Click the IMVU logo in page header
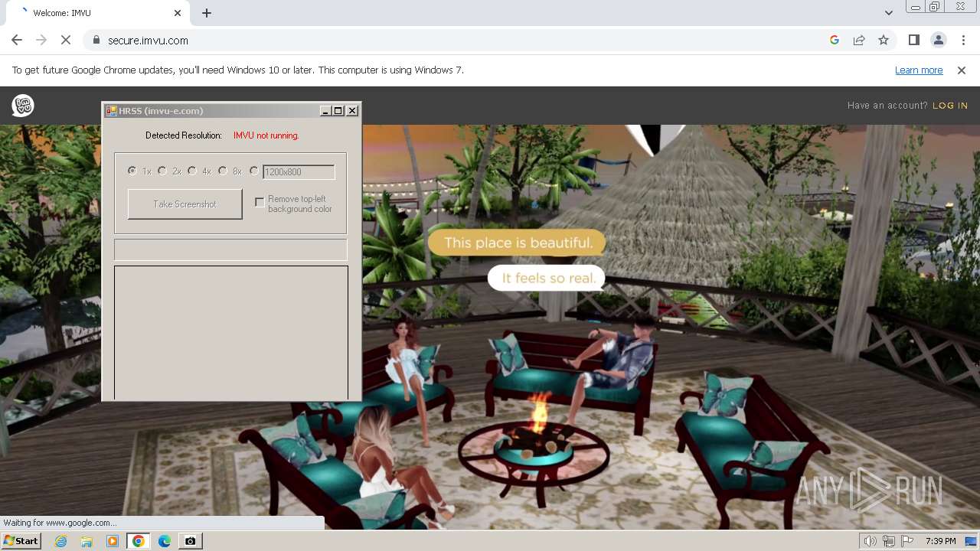The image size is (980, 551). coord(23,106)
